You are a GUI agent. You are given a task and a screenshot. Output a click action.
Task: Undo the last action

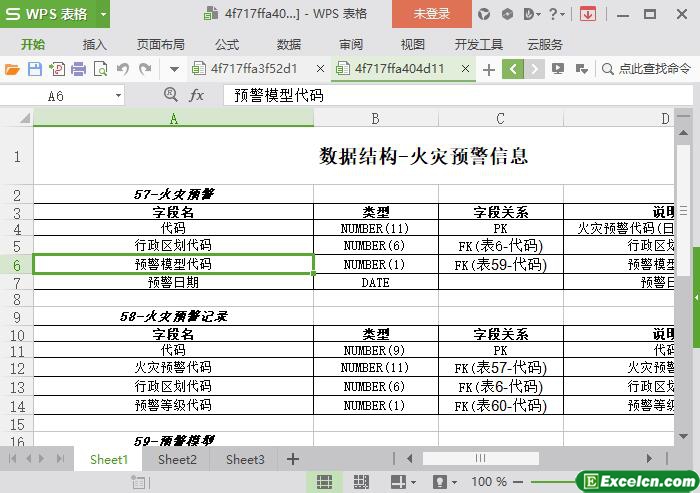click(123, 69)
